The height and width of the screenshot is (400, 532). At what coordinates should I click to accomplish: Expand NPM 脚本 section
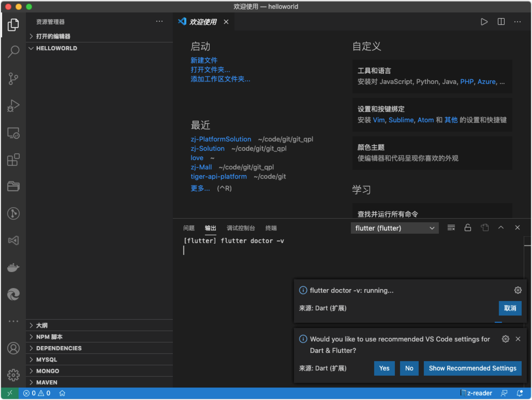pyautogui.click(x=99, y=337)
